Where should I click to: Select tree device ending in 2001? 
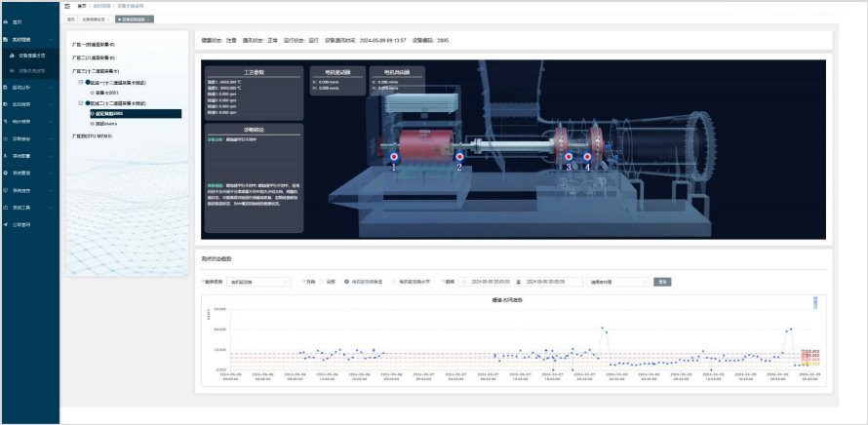click(106, 93)
